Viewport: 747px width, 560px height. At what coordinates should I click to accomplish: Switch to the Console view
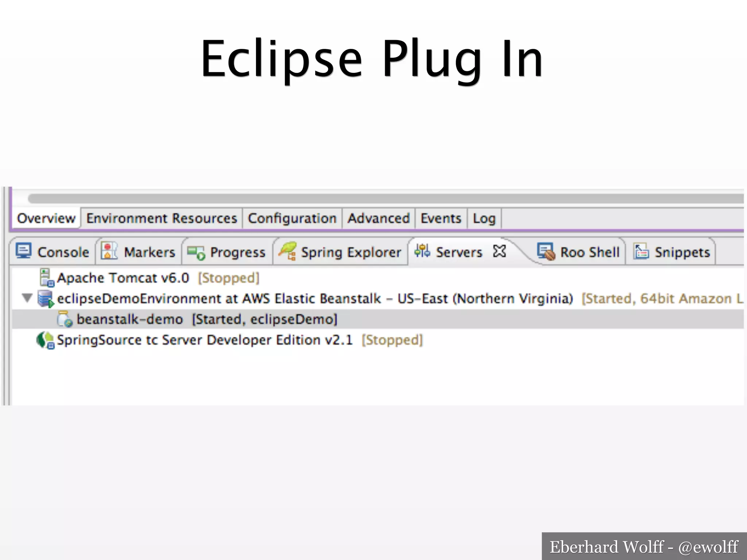coord(53,252)
